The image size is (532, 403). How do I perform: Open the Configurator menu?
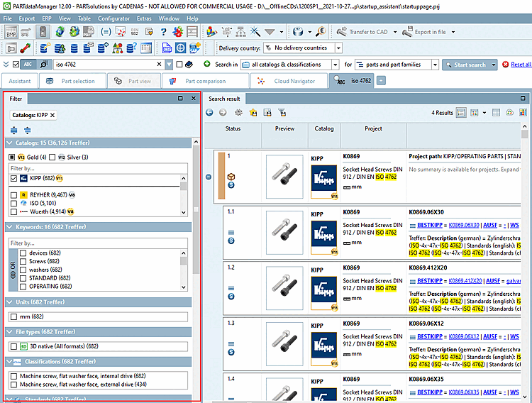click(x=113, y=18)
